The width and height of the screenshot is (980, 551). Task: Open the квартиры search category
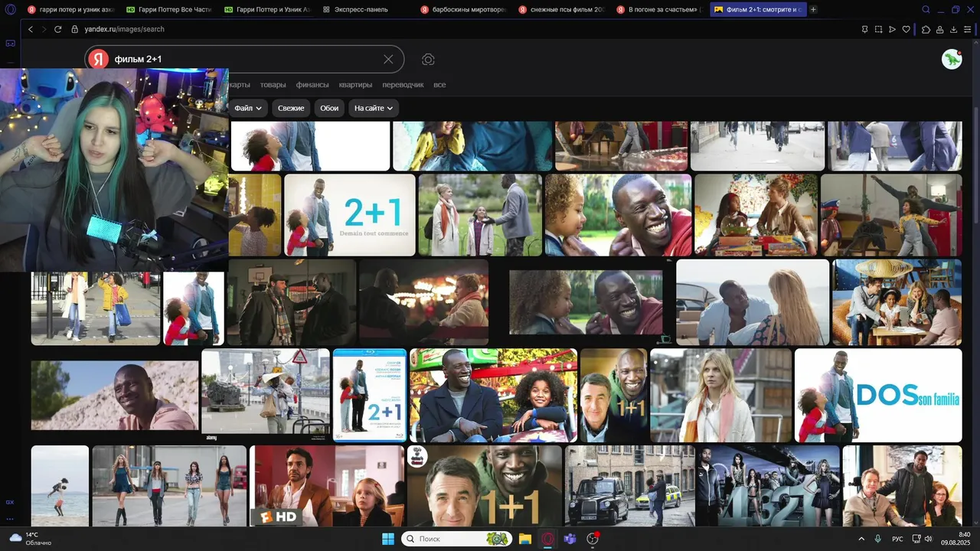pyautogui.click(x=355, y=85)
